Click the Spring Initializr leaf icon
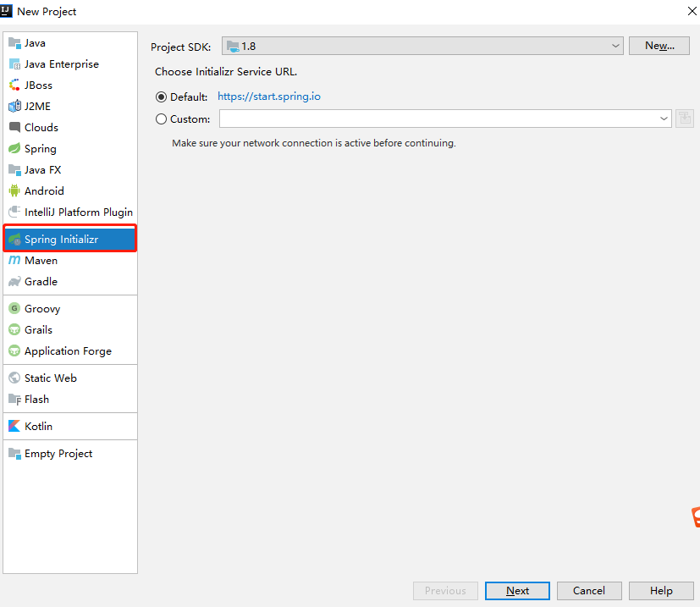700x607 pixels. (14, 240)
